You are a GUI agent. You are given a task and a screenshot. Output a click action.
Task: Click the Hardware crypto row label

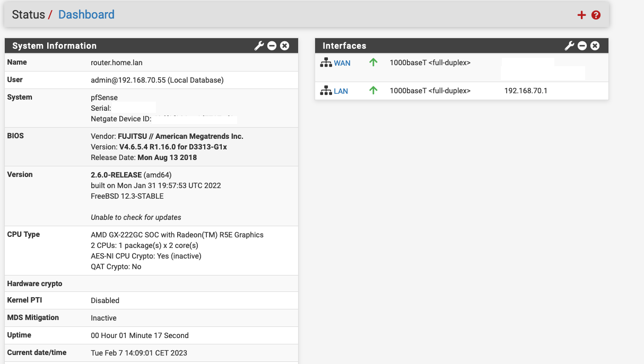coord(34,283)
